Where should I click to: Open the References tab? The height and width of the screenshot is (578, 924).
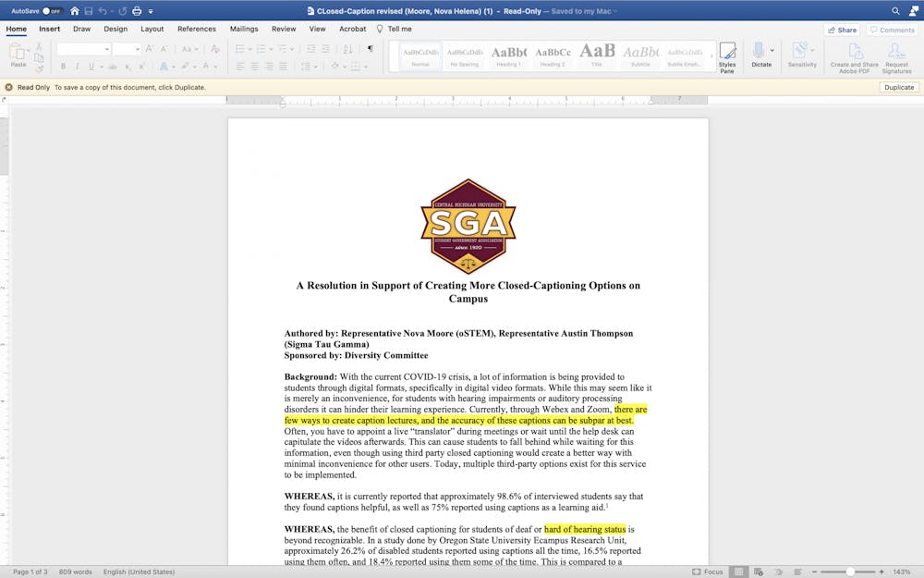click(197, 30)
